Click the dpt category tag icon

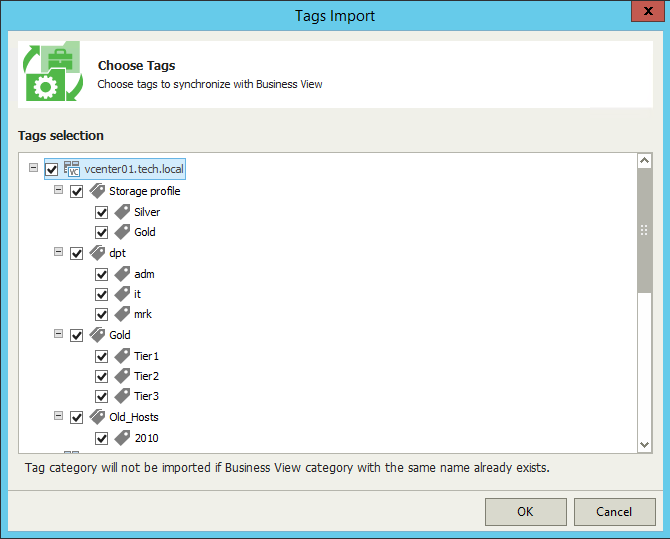(97, 253)
